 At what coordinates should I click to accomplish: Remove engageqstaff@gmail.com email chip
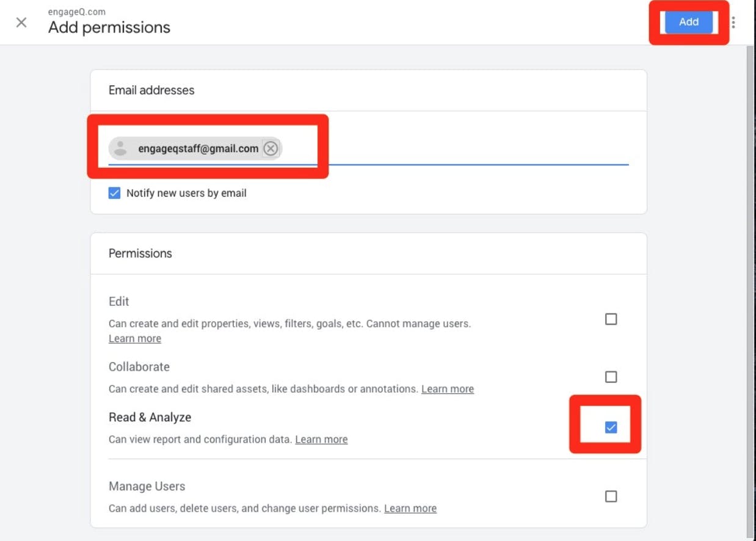pos(271,148)
